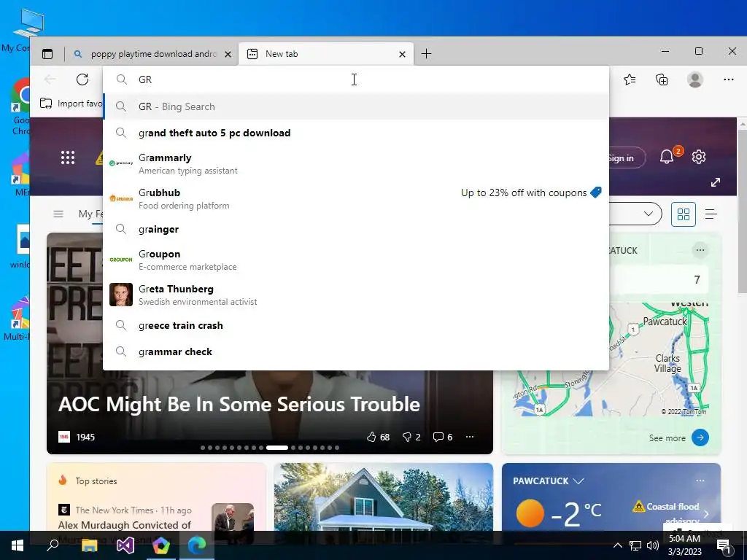
Task: Open the feed hamburger menu
Action: point(58,214)
